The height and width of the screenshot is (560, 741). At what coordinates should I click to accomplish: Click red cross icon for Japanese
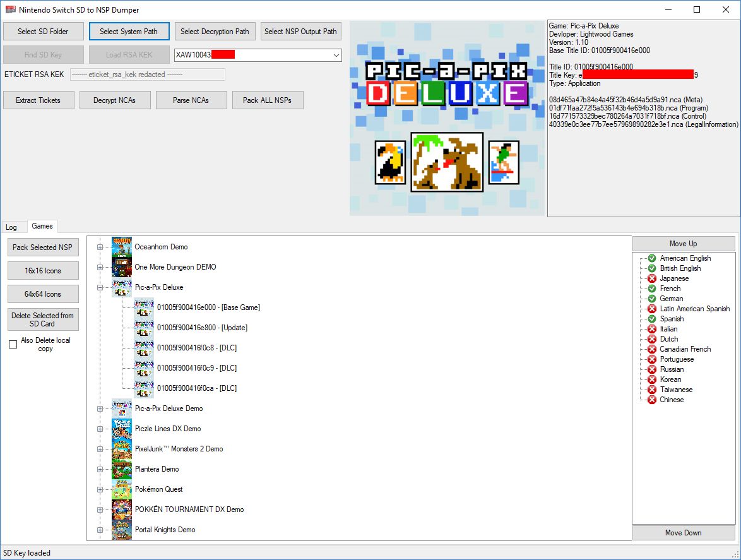651,278
